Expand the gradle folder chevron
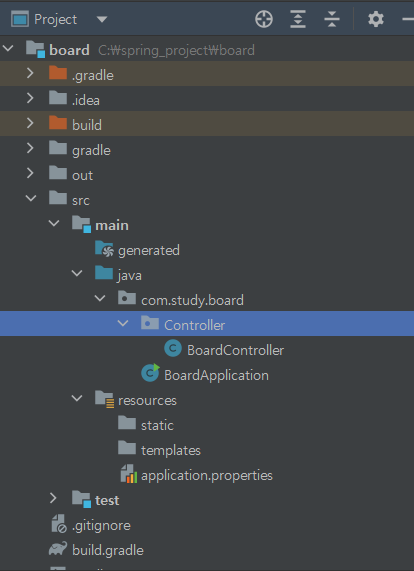Viewport: 414px width, 571px height. pos(30,148)
